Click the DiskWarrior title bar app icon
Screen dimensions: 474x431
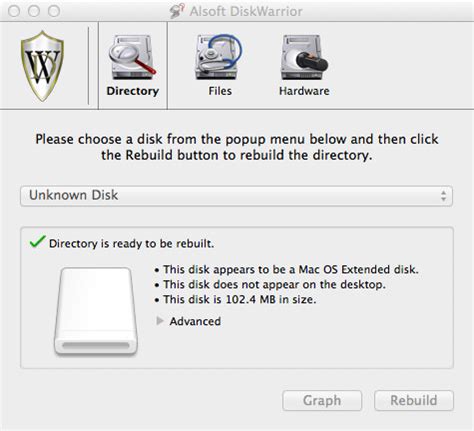click(x=177, y=11)
